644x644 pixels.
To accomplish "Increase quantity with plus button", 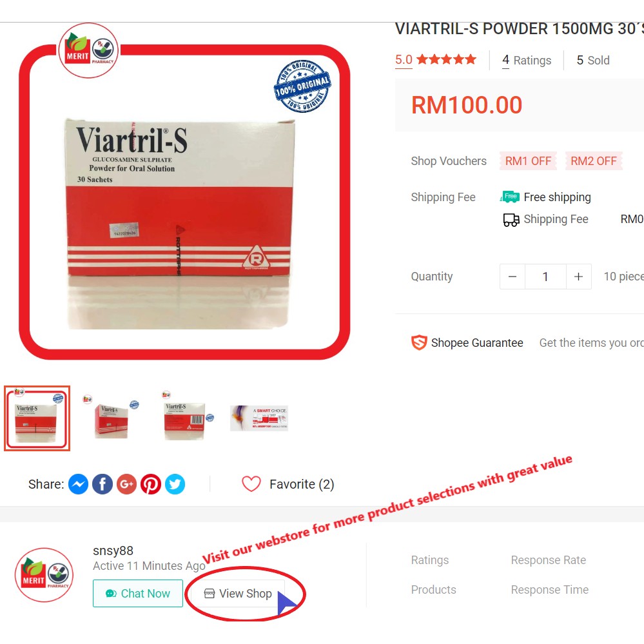I will (x=579, y=277).
